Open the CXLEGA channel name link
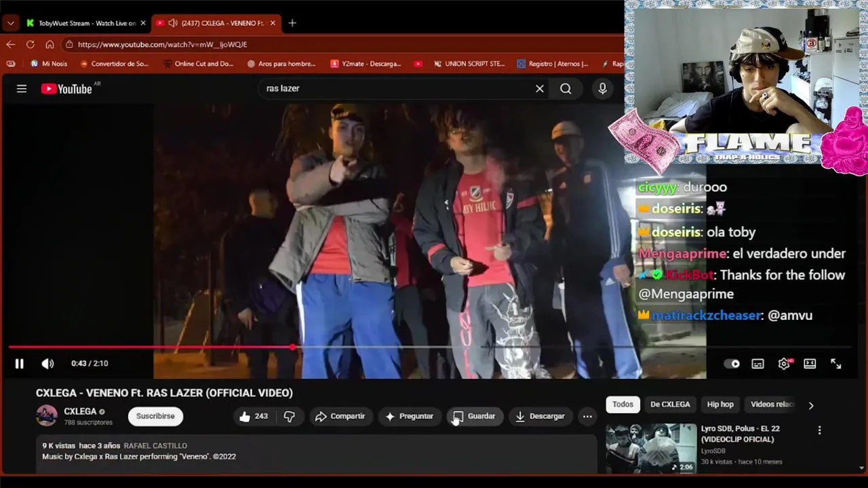The height and width of the screenshot is (488, 868). [80, 411]
